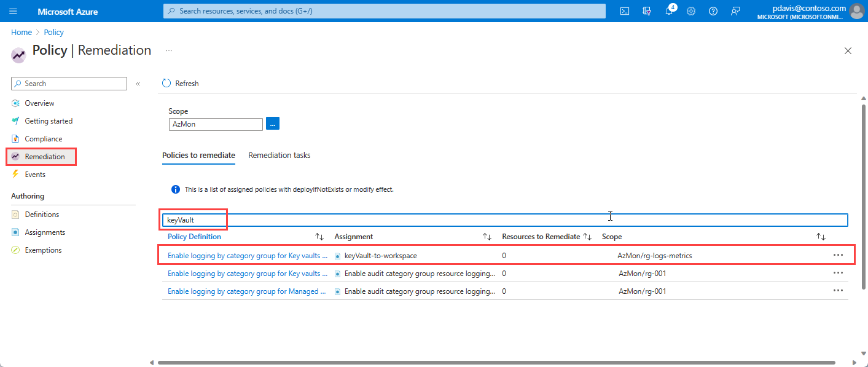Close the Policy Remediation blade
The image size is (868, 367).
click(848, 50)
